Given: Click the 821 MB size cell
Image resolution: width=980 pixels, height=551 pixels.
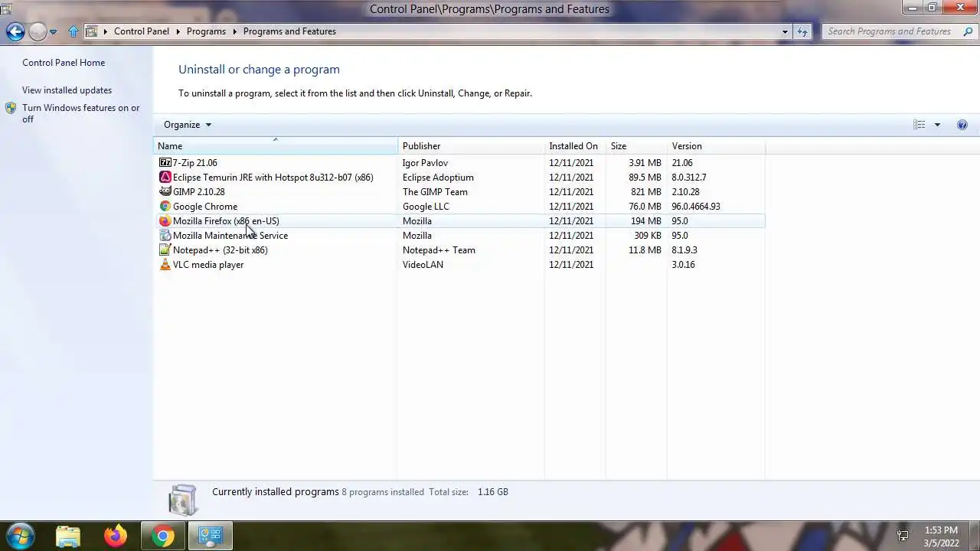Looking at the screenshot, I should point(646,191).
